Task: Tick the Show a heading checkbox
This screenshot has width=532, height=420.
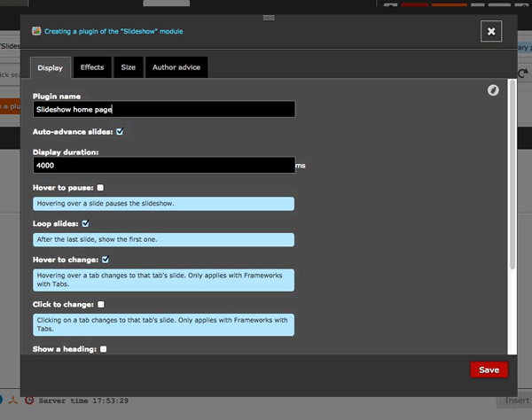Action: pyautogui.click(x=104, y=349)
